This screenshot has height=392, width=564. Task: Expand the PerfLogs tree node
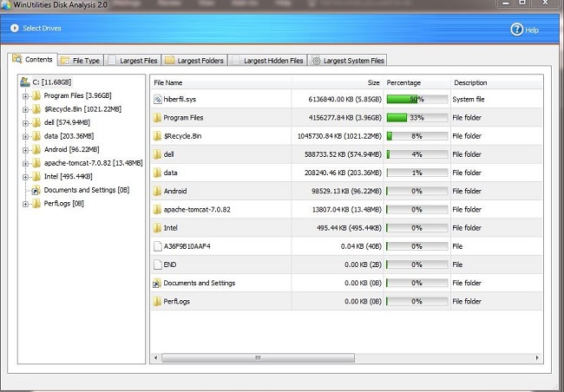point(25,204)
